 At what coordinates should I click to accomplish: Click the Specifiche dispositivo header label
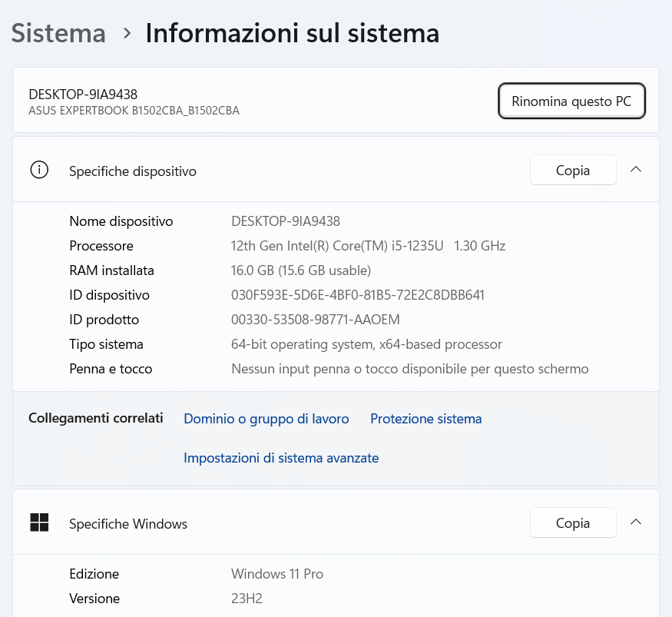[133, 171]
